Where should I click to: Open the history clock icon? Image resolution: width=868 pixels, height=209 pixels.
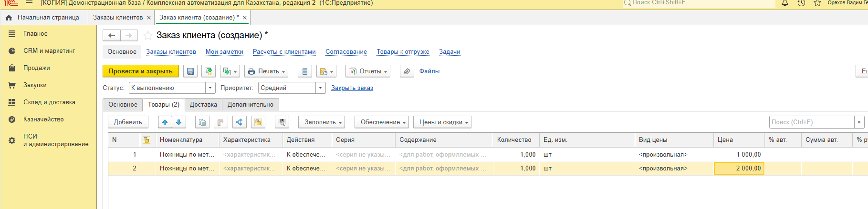(801, 3)
